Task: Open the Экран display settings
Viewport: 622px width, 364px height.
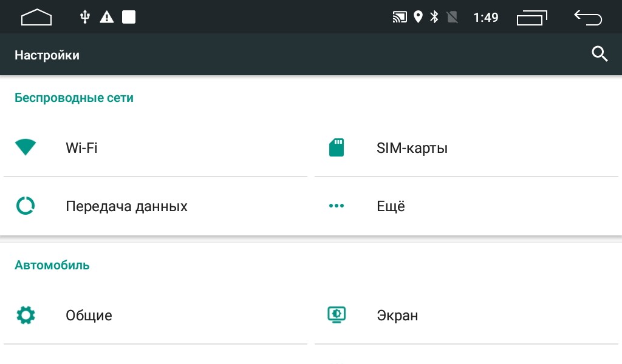Action: 466,315
